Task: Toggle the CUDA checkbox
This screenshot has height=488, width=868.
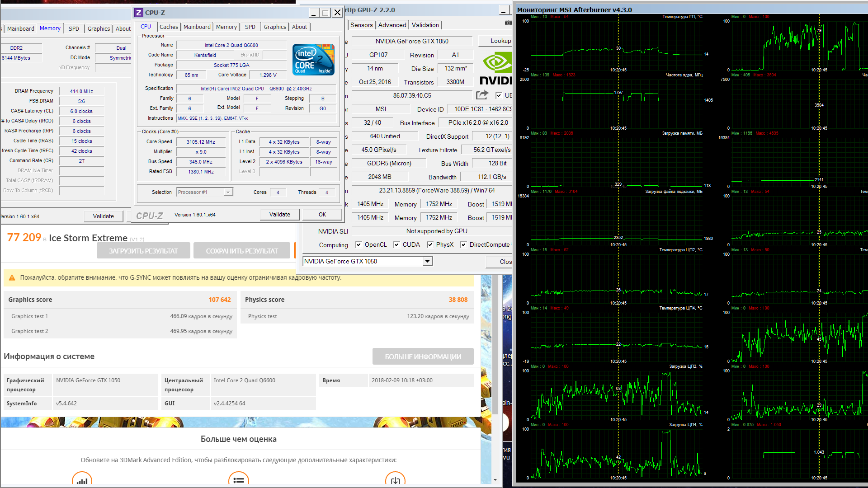Action: (396, 244)
